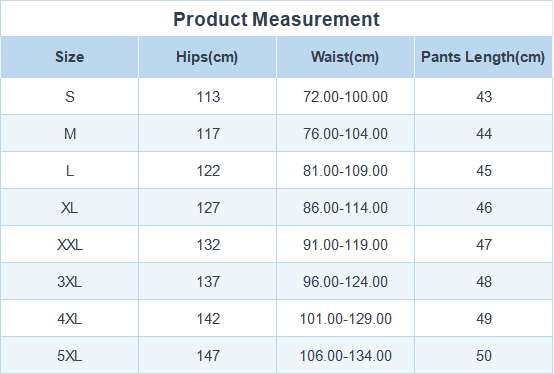Click the 3XL size cell
The image size is (554, 374).
tap(70, 282)
